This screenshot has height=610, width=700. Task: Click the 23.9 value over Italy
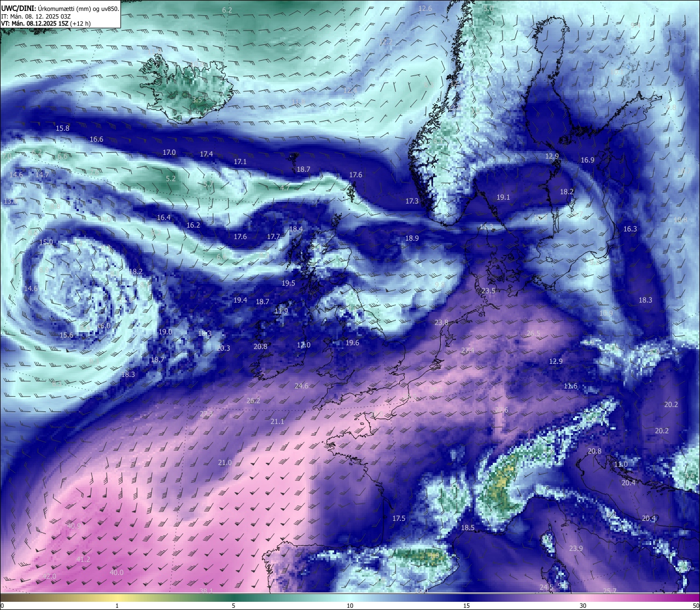pyautogui.click(x=576, y=548)
